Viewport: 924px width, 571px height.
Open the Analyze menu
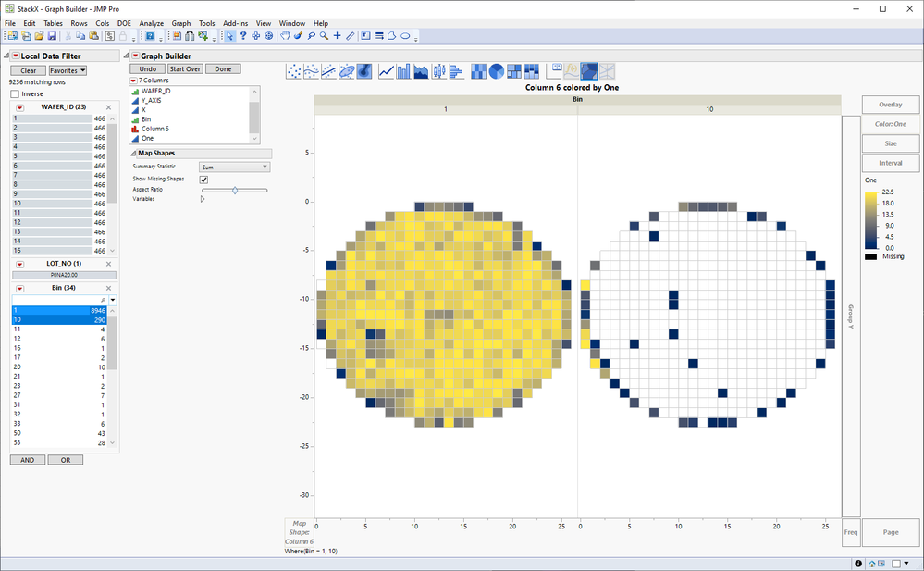(x=152, y=23)
